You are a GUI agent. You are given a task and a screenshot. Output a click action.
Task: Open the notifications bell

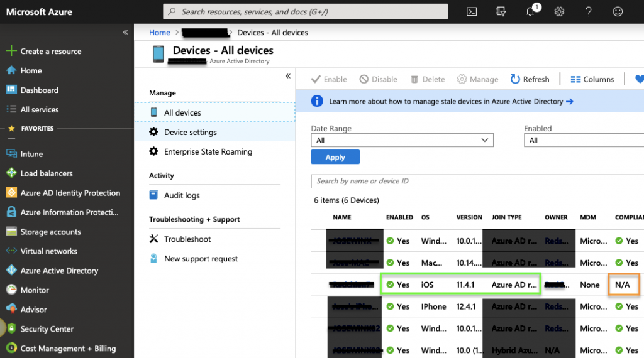coord(530,11)
